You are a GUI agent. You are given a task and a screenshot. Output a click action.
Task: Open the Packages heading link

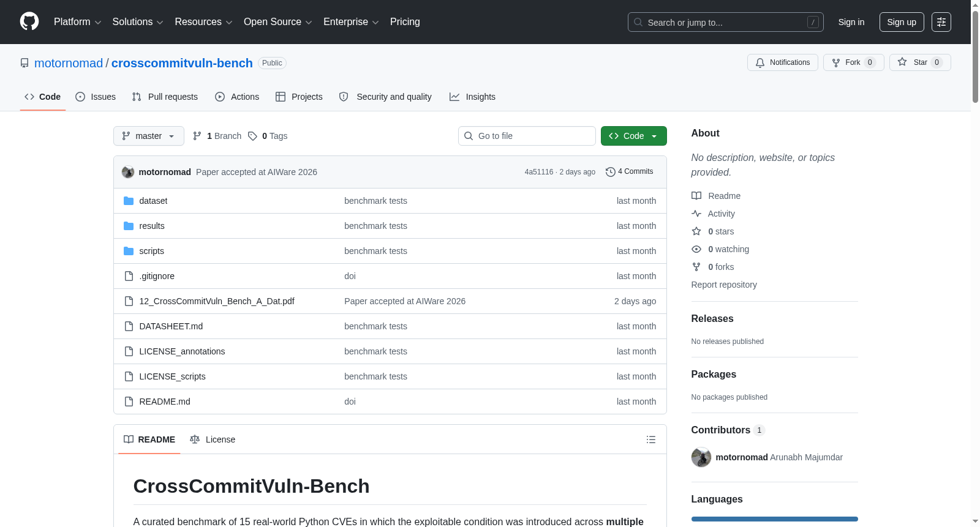[714, 374]
